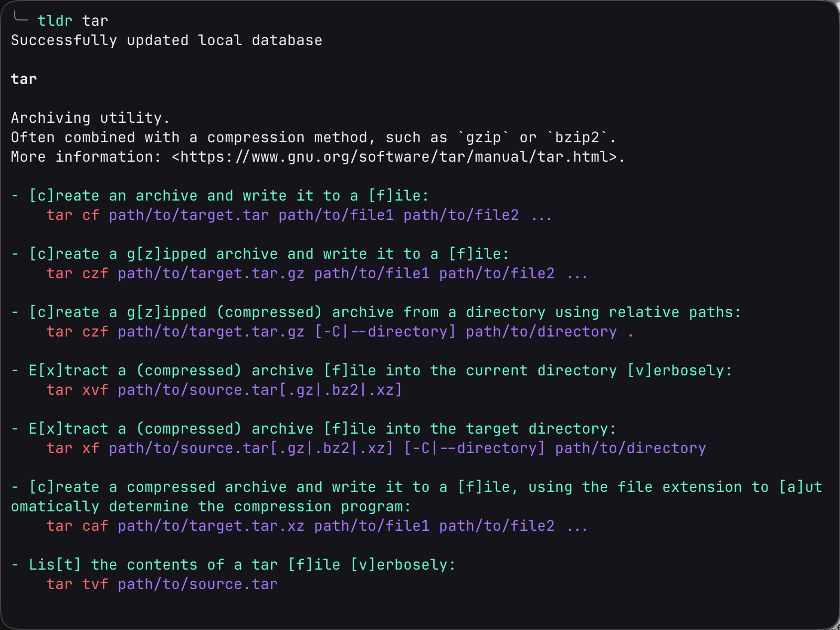Screen dimensions: 840x630
Task: Click the "tar caf" example command
Action: 77,526
